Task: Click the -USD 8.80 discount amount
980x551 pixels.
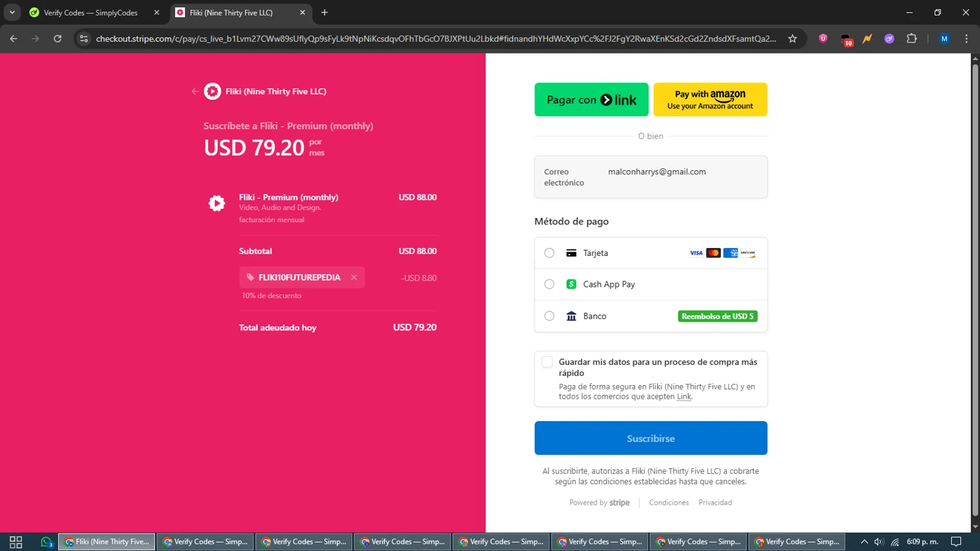Action: pos(419,278)
